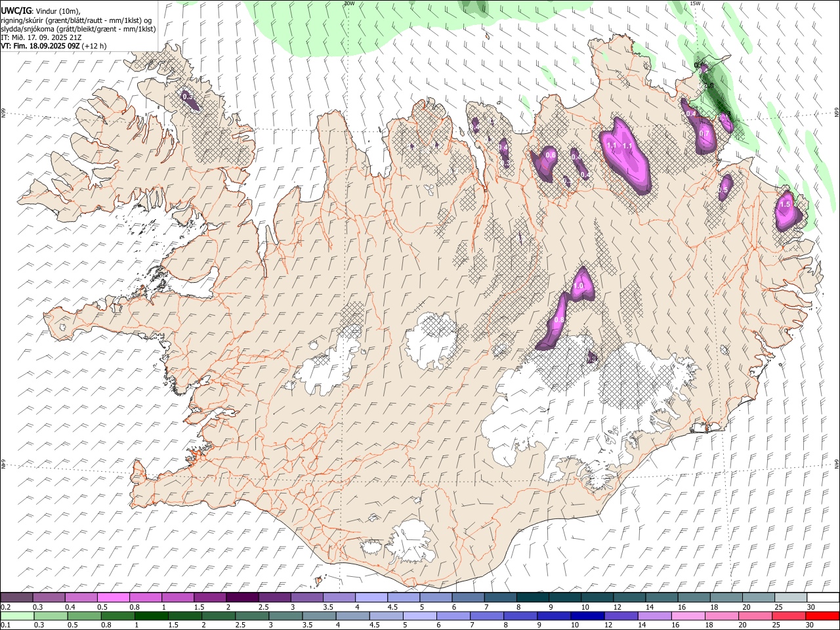Click the '20' tick label under upper legend row
This screenshot has height=630, width=840.
[x=746, y=607]
